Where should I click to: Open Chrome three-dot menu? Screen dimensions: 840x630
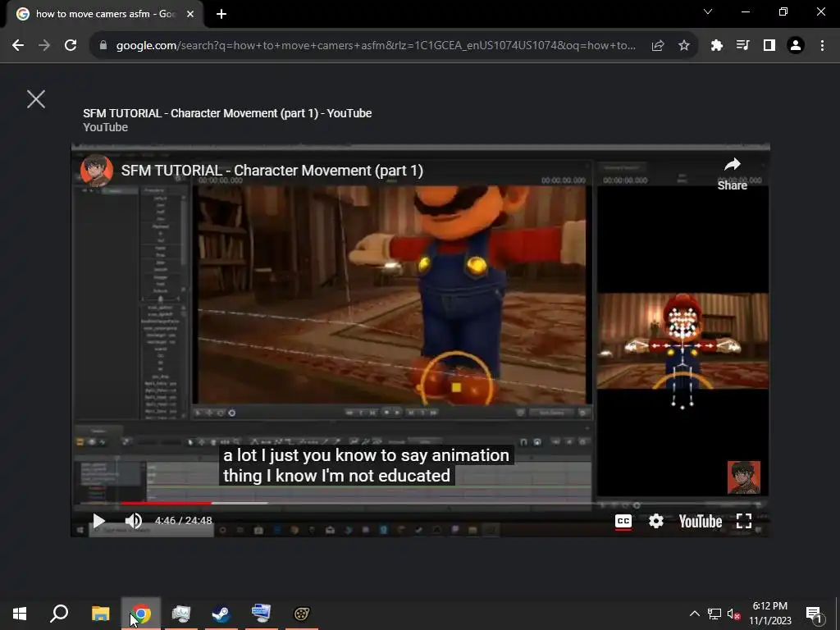pyautogui.click(x=822, y=46)
